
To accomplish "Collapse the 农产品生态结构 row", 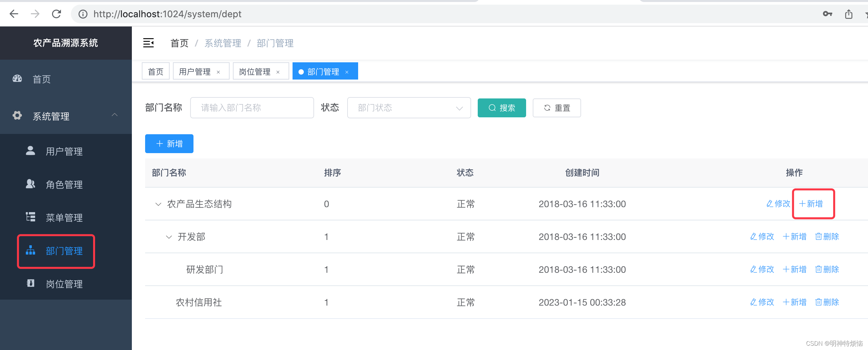I will pos(158,204).
